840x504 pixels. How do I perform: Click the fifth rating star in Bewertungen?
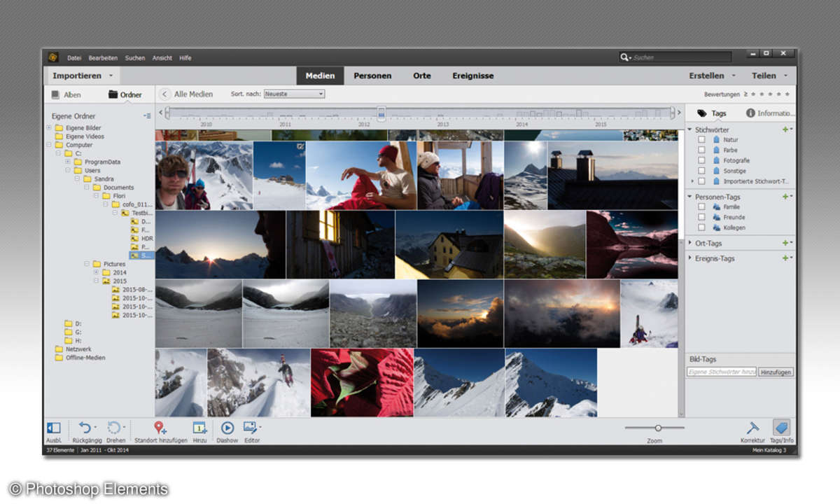click(x=788, y=94)
